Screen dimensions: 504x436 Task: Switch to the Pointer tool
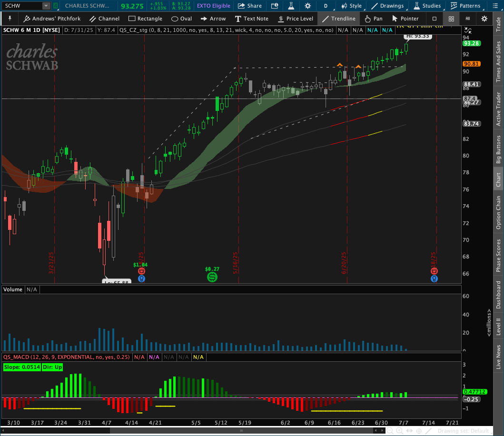point(405,19)
